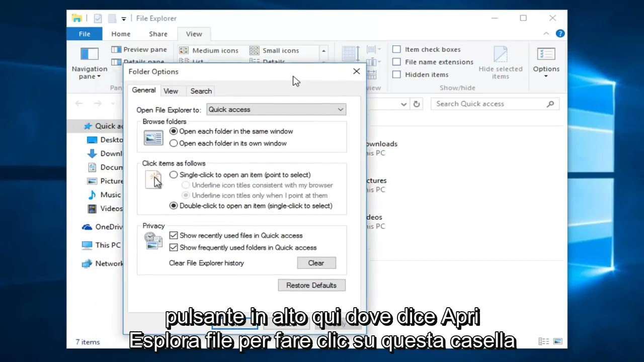Select the Documents icon in navigation pane
Viewport: 644px width, 362px height.
[92, 167]
